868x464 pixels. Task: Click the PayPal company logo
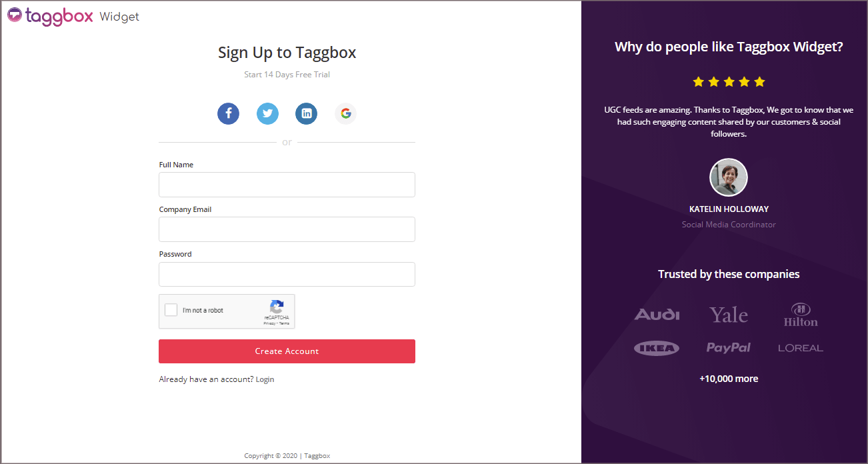[729, 347]
